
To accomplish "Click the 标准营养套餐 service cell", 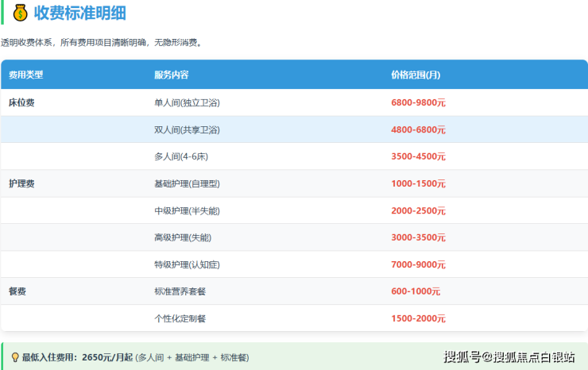I will [x=180, y=291].
